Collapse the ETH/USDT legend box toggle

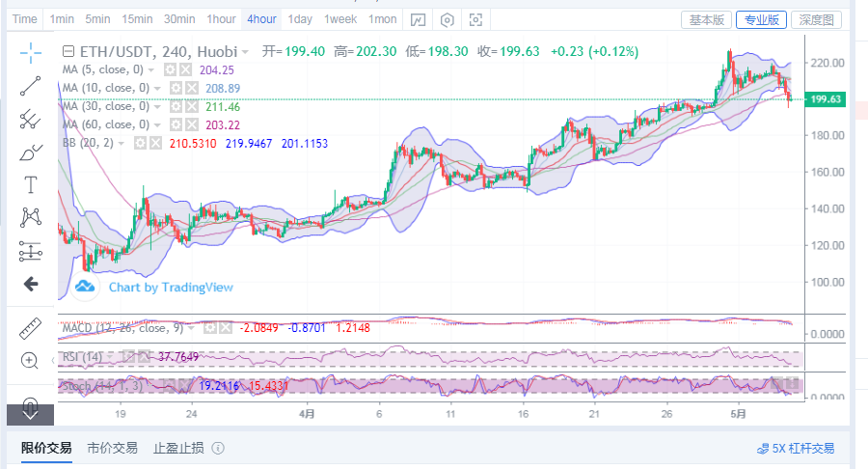pyautogui.click(x=68, y=51)
